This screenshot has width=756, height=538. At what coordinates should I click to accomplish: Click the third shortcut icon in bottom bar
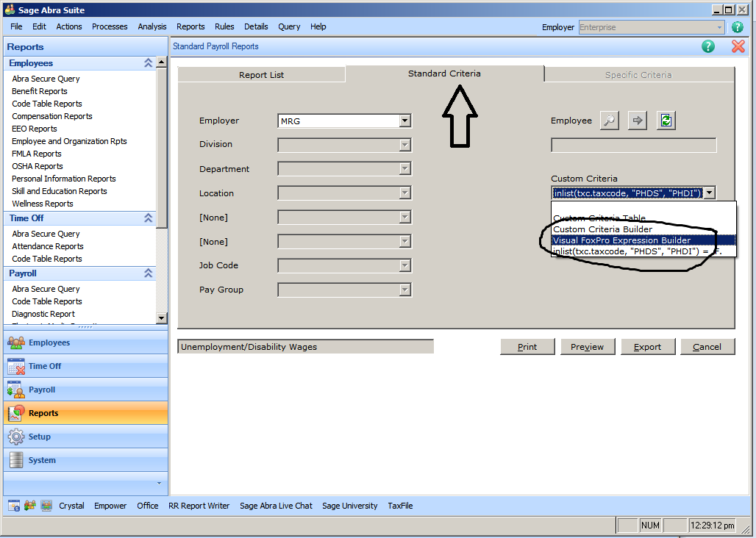click(x=46, y=506)
